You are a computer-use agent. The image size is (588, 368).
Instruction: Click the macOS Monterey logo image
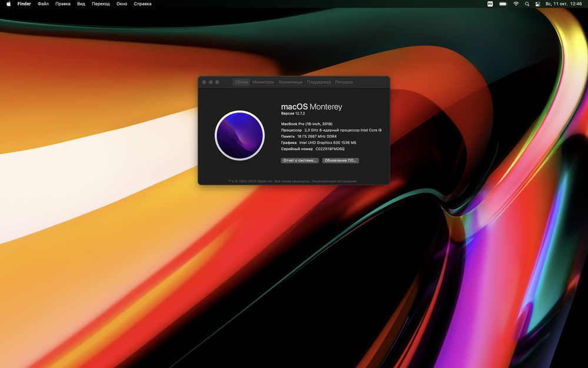(240, 135)
